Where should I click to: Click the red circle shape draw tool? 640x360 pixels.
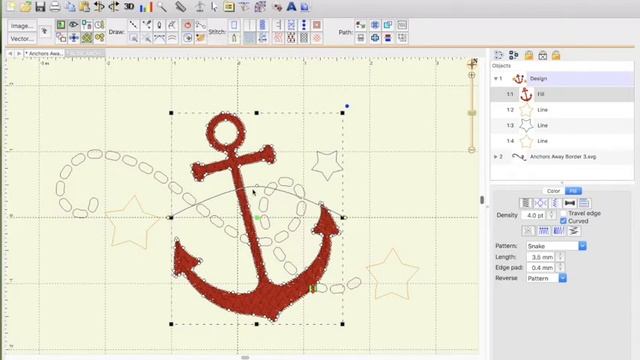(x=187, y=25)
